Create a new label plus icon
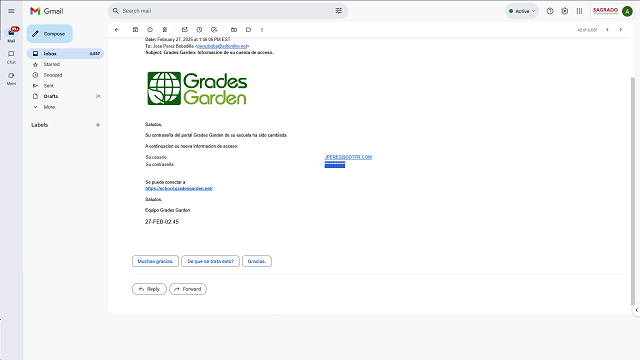 [x=98, y=125]
